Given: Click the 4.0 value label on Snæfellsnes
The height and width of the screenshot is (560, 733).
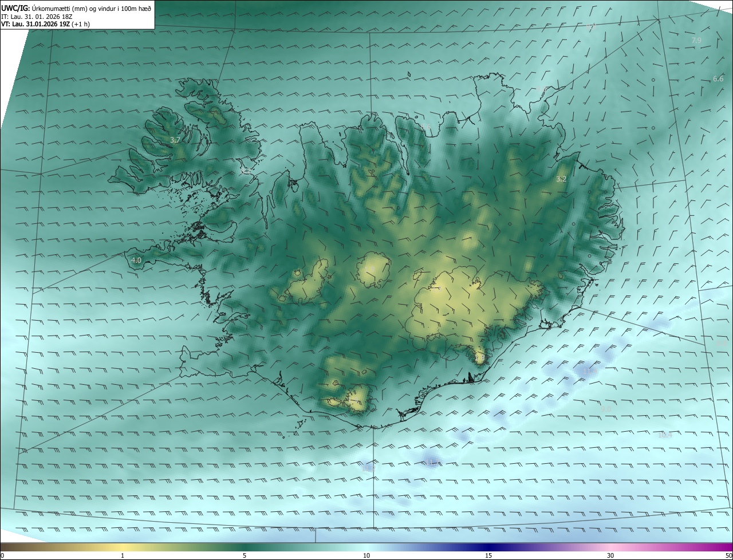Looking at the screenshot, I should pyautogui.click(x=136, y=260).
